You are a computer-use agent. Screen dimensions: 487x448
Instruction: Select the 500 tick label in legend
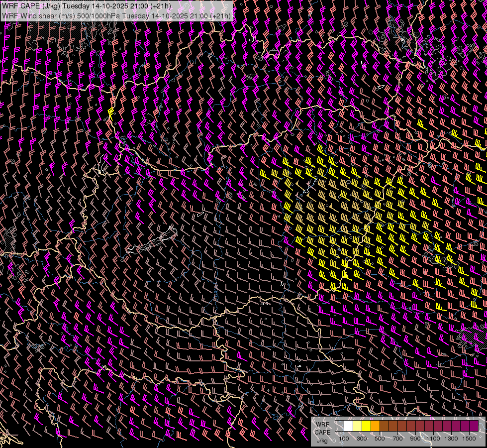(x=380, y=439)
